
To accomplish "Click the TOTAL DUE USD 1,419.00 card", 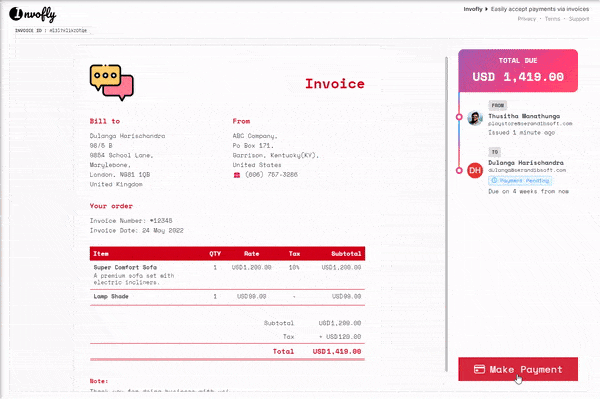I will pyautogui.click(x=518, y=71).
